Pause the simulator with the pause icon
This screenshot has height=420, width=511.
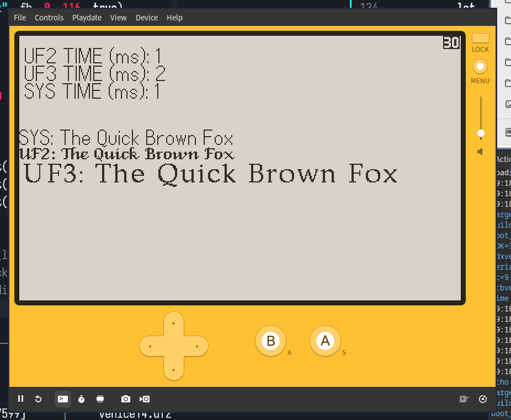click(20, 399)
